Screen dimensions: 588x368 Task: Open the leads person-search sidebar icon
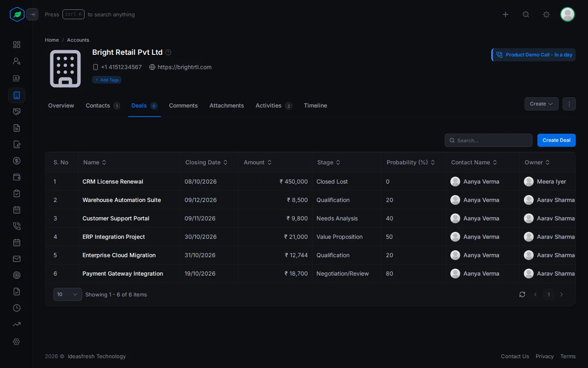coord(17,61)
